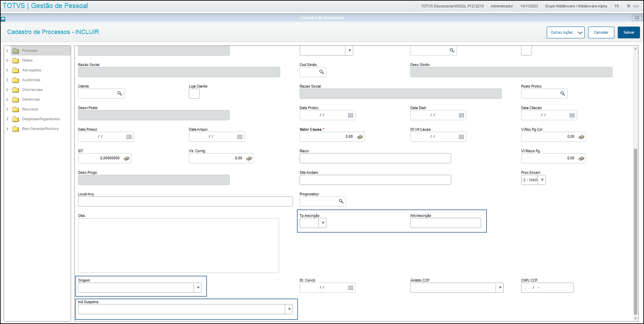Viewport: 644px width, 324px height.
Task: Open the Âmbito CCP dropdown
Action: [x=500, y=288]
